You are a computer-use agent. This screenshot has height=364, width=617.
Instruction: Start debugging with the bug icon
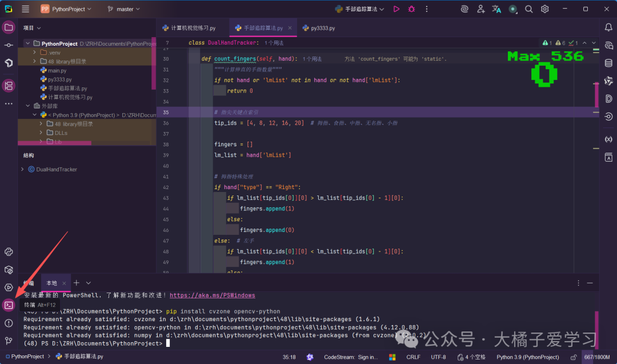(x=411, y=9)
